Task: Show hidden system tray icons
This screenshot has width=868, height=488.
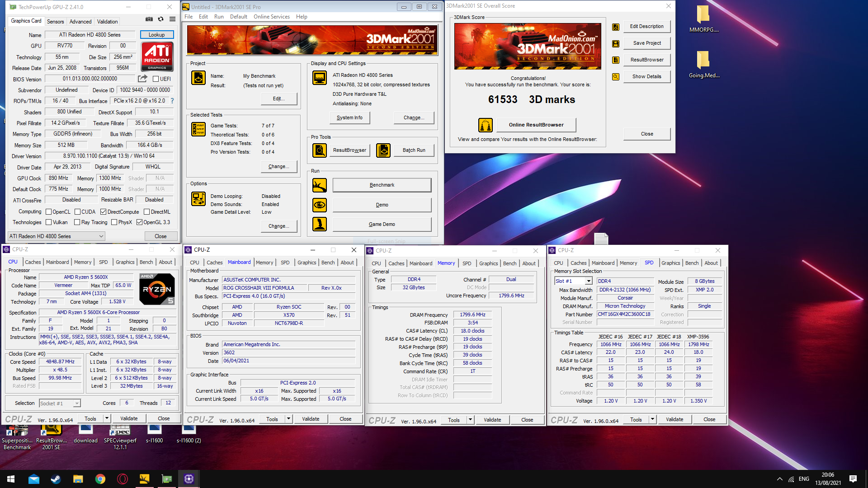Action: click(779, 479)
